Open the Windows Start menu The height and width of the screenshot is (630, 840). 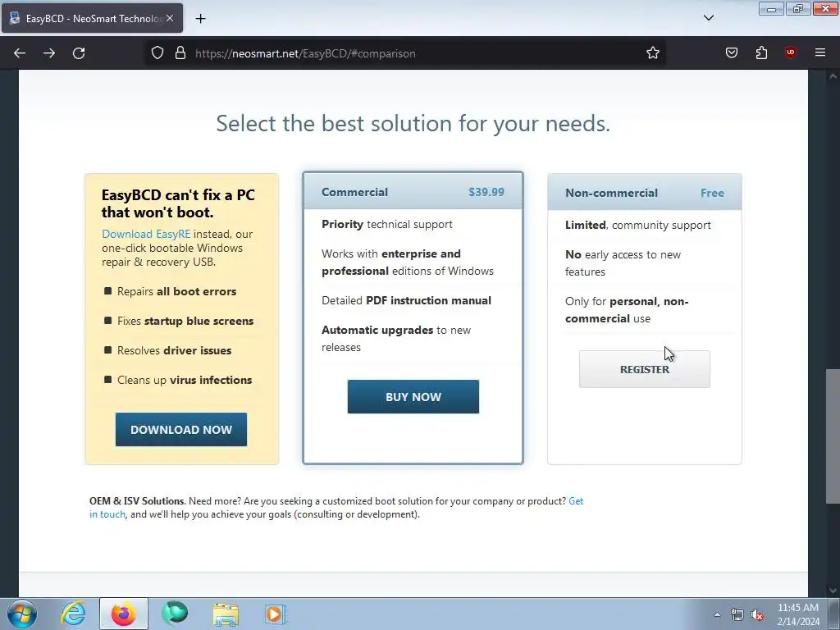[21, 614]
